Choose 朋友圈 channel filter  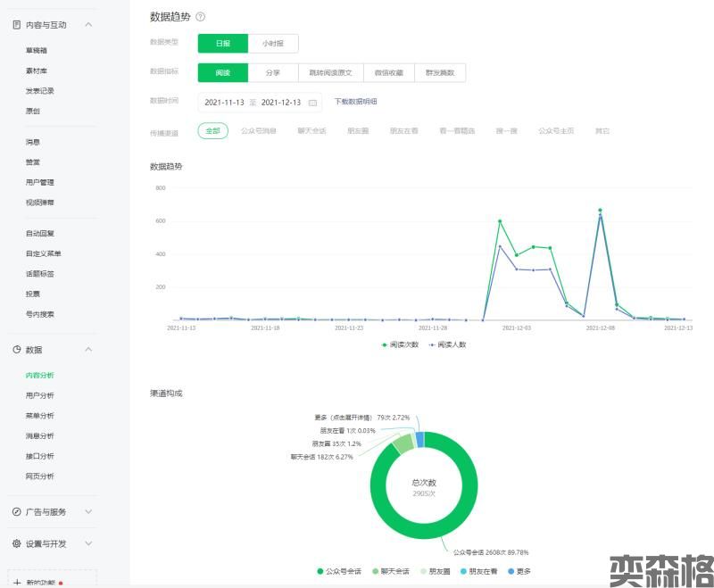(x=357, y=131)
